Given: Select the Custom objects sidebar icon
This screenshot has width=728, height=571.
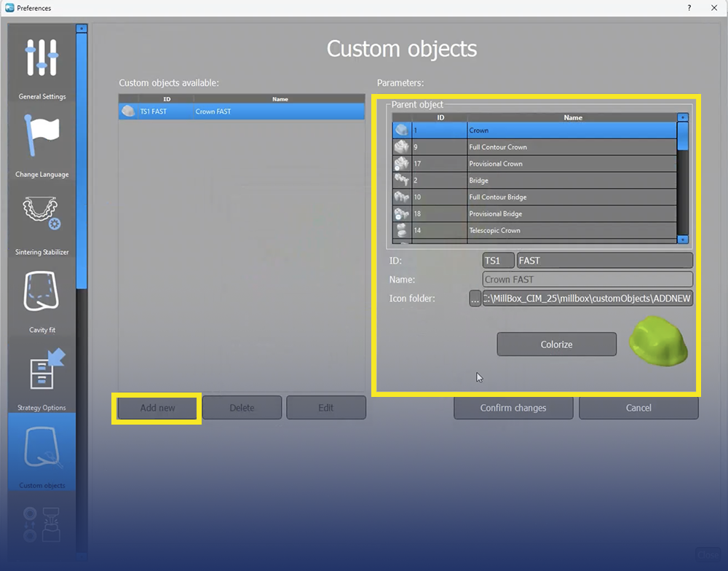Looking at the screenshot, I should tap(42, 452).
